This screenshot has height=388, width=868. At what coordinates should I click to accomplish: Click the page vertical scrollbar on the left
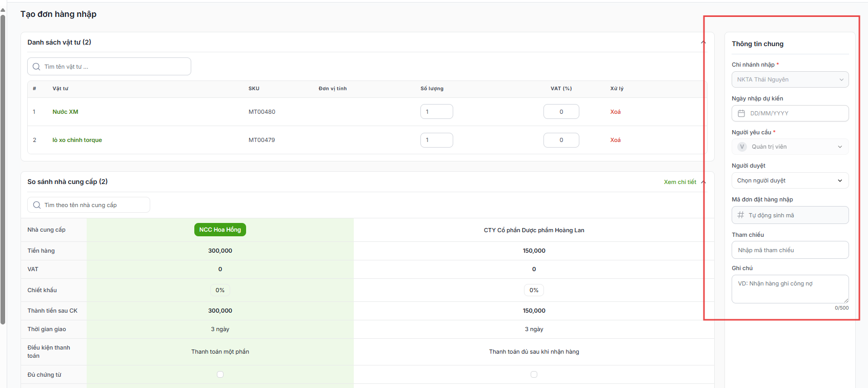(3, 169)
